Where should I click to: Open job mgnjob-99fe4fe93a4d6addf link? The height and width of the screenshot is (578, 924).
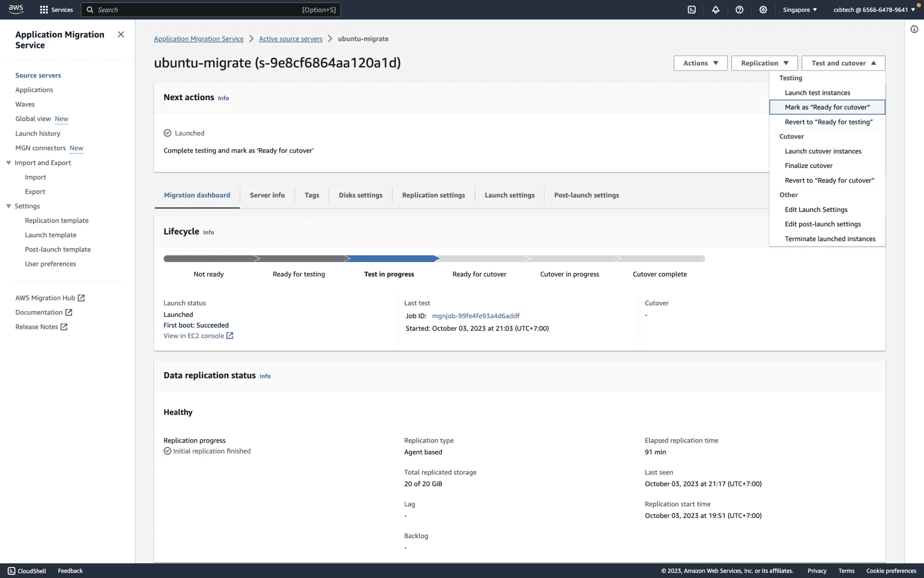476,316
